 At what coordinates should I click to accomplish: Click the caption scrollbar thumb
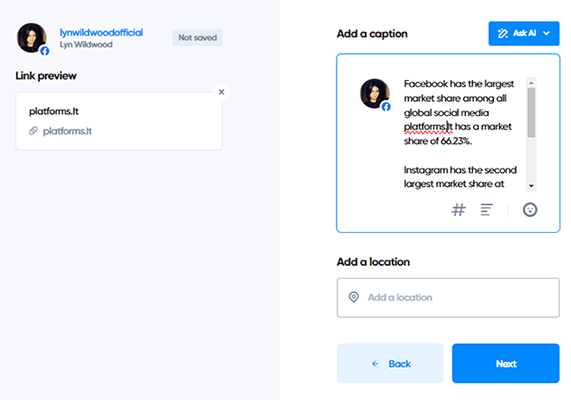(x=531, y=113)
